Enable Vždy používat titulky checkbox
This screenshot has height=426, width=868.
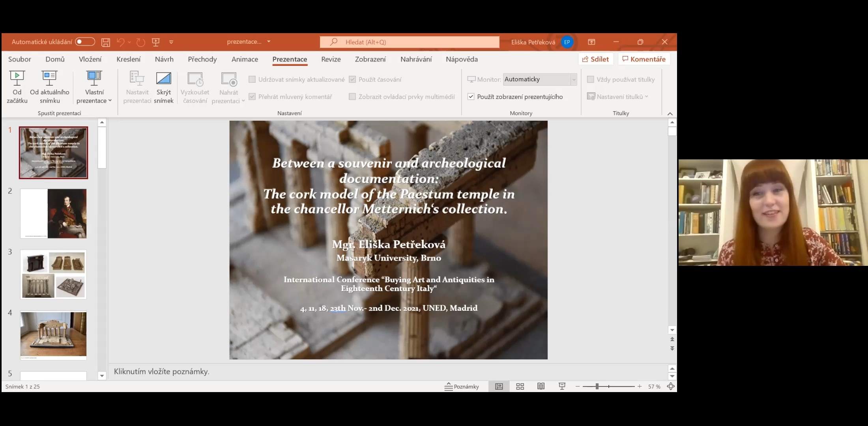(591, 79)
